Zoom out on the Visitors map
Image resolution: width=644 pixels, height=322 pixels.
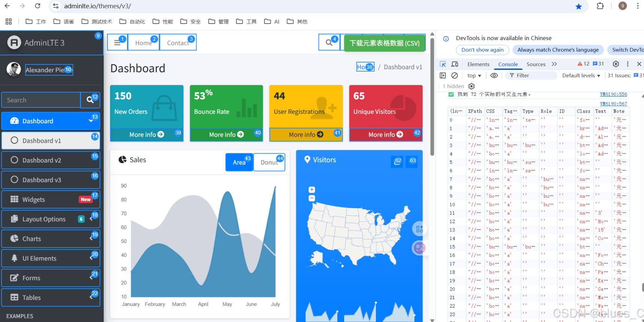(x=312, y=198)
